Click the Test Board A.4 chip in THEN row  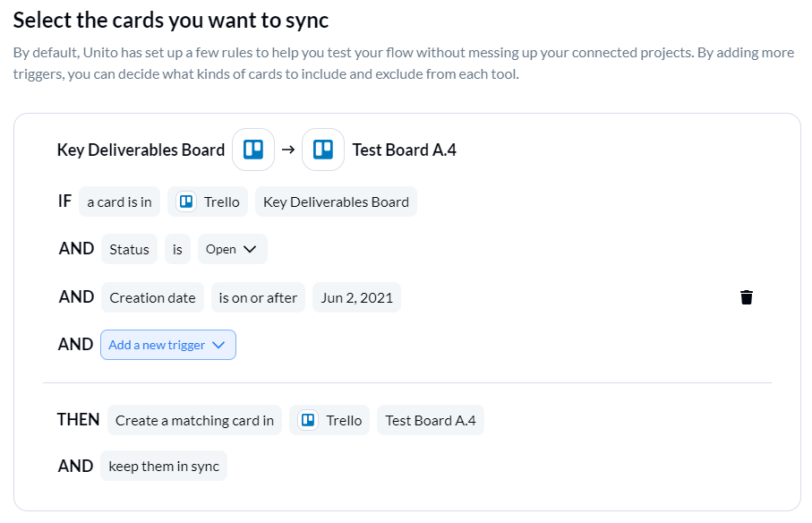point(431,420)
